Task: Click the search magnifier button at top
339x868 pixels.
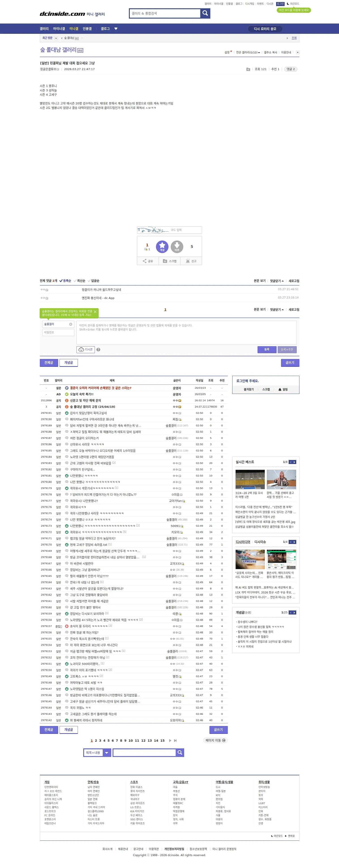Action: click(205, 13)
